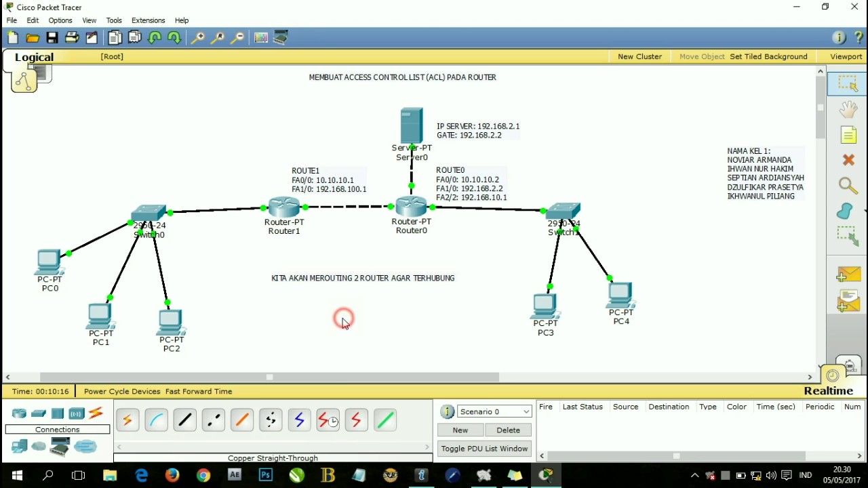Click the help question mark icon

(x=859, y=38)
